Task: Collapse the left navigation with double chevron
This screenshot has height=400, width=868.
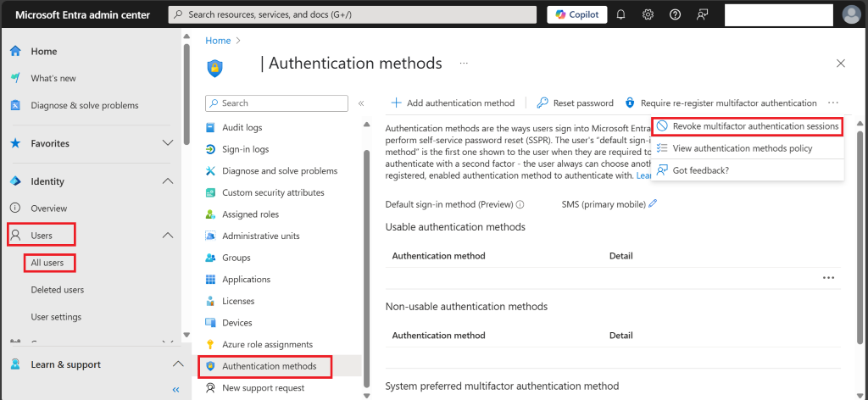Action: click(x=176, y=390)
